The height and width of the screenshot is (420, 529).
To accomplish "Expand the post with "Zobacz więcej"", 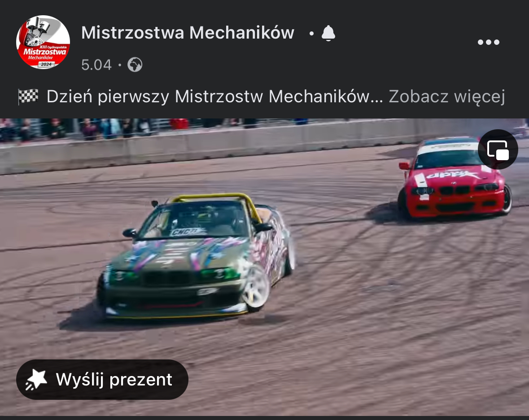I will 447,96.
